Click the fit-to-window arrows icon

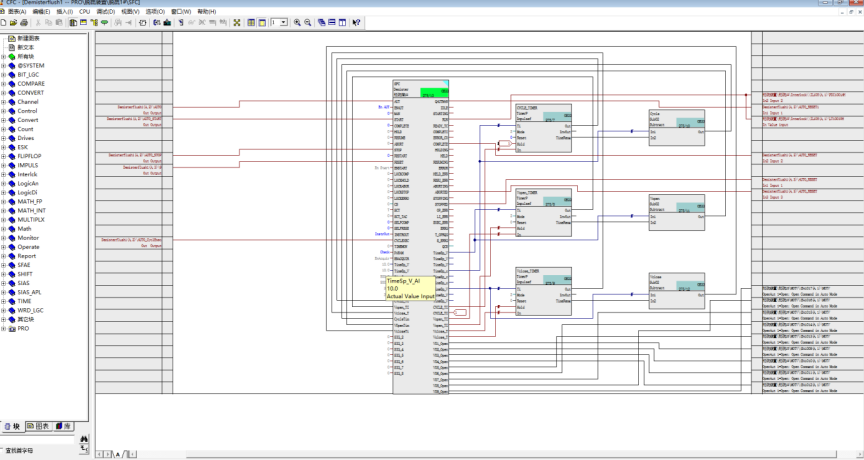click(x=237, y=23)
